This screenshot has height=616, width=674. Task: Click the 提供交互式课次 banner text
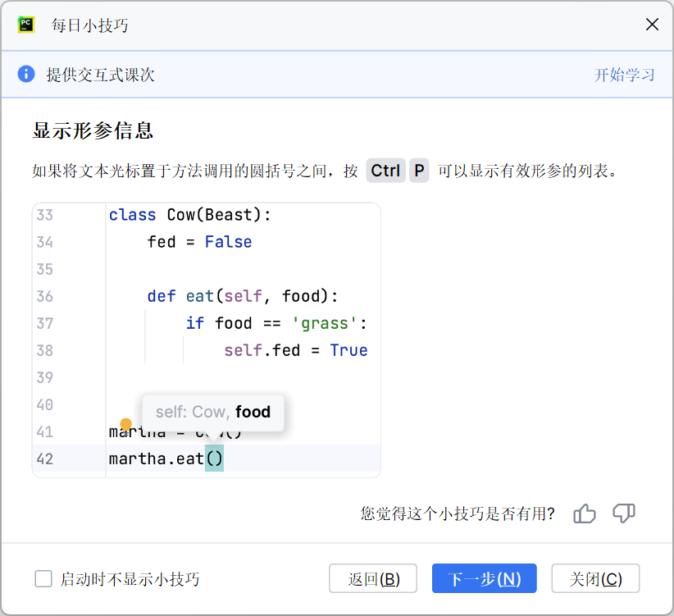click(x=100, y=75)
